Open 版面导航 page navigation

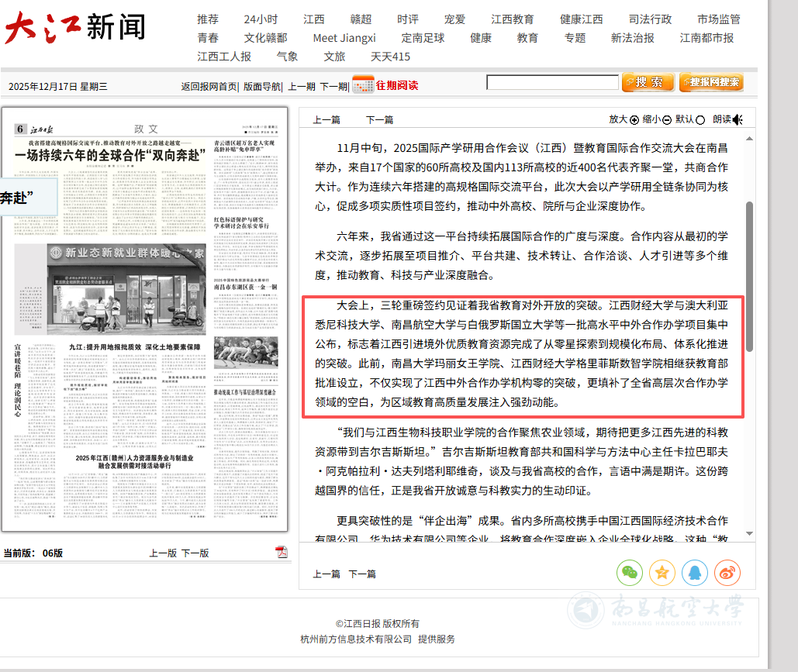pyautogui.click(x=262, y=87)
